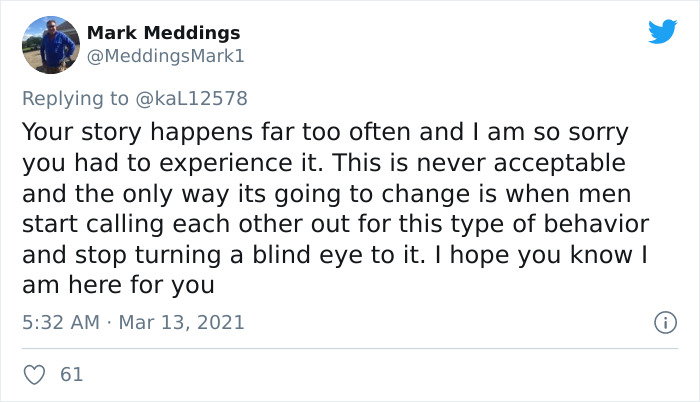Like the tweet with the heart icon

pyautogui.click(x=34, y=374)
